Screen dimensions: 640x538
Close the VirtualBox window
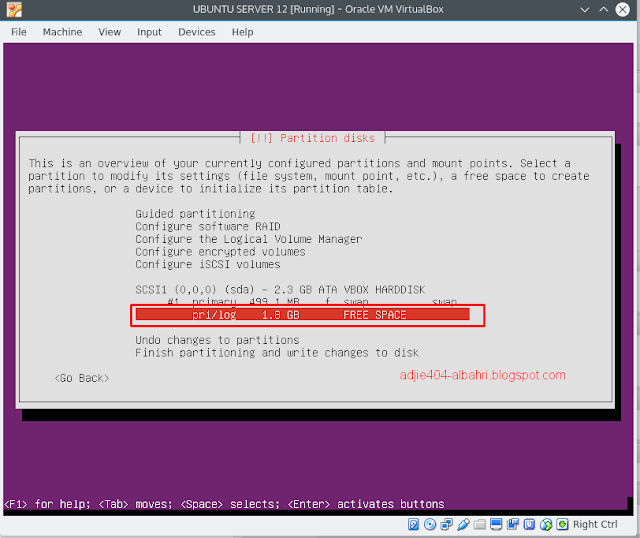click(x=622, y=9)
